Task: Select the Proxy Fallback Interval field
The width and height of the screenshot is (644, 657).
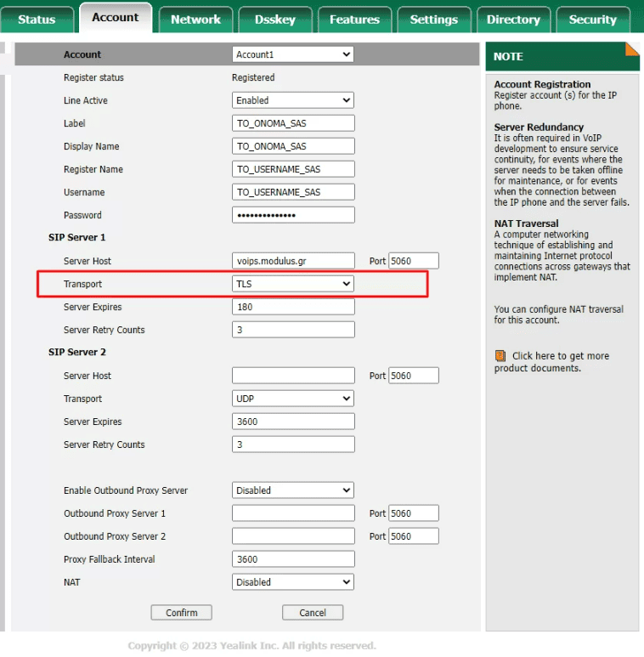Action: point(293,559)
